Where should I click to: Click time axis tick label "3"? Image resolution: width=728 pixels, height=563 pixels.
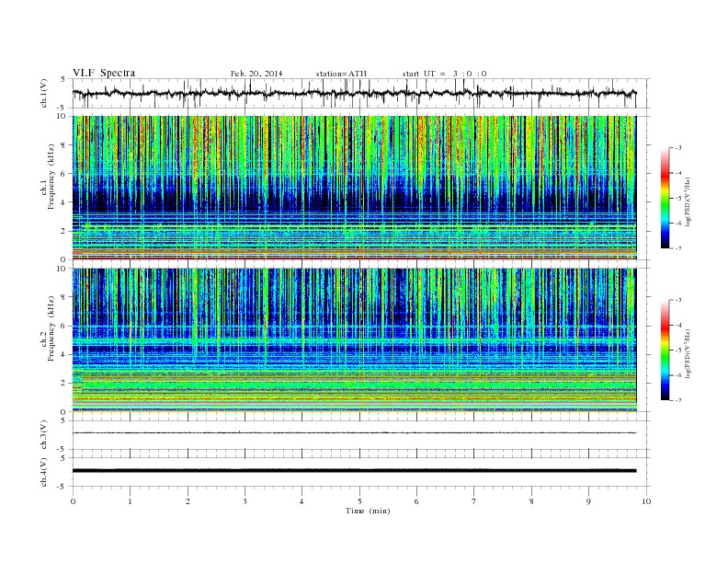pyautogui.click(x=245, y=501)
